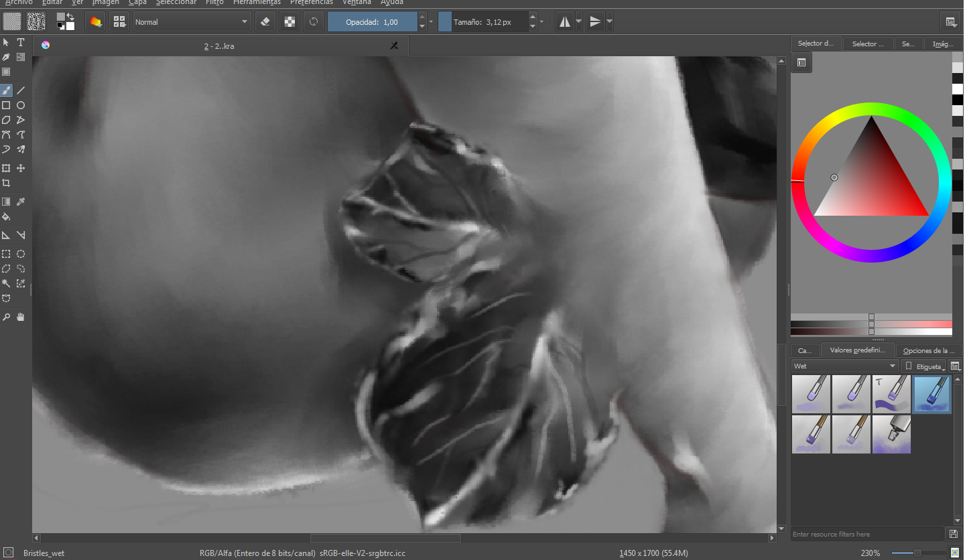Select the Bezier curve tool

tap(6, 135)
